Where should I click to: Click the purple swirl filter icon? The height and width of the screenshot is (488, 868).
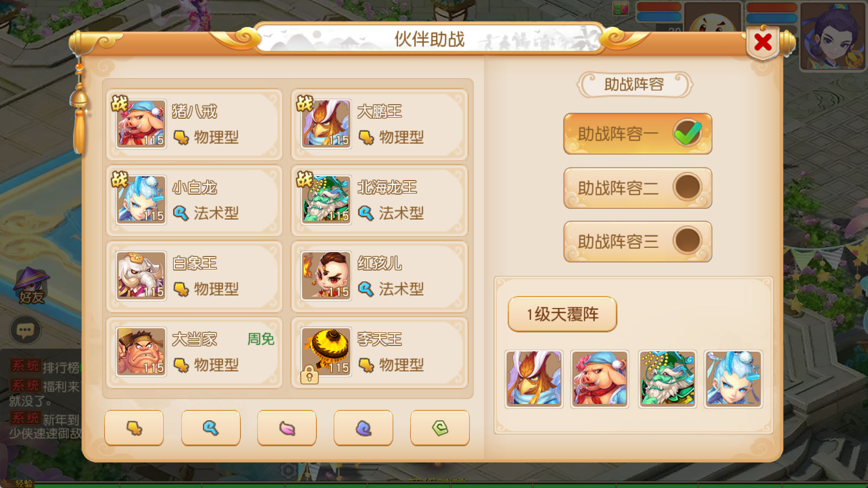pyautogui.click(x=363, y=428)
